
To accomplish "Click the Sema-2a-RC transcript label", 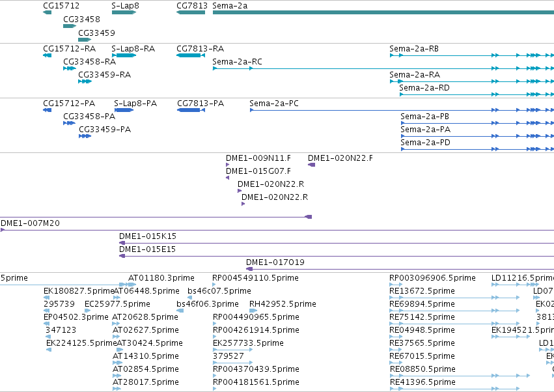I will [237, 61].
